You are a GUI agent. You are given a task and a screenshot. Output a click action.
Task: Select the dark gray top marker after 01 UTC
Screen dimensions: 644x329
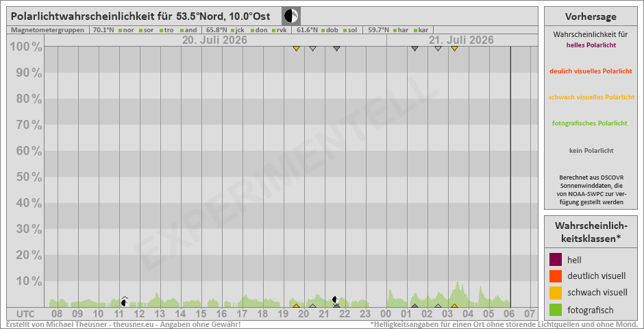[x=414, y=48]
